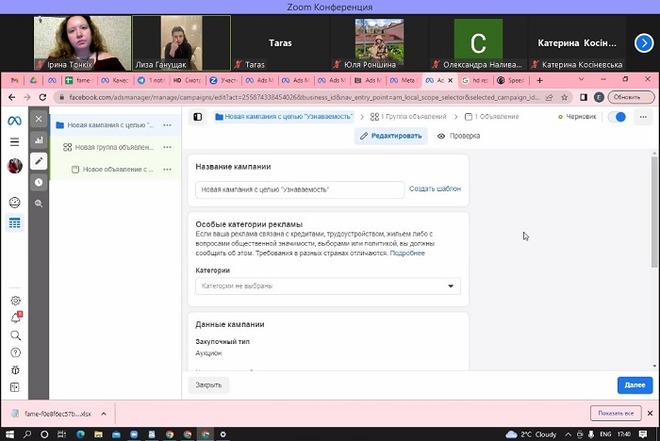Close the editing panel with X icon
The height and width of the screenshot is (441, 660).
[x=39, y=119]
